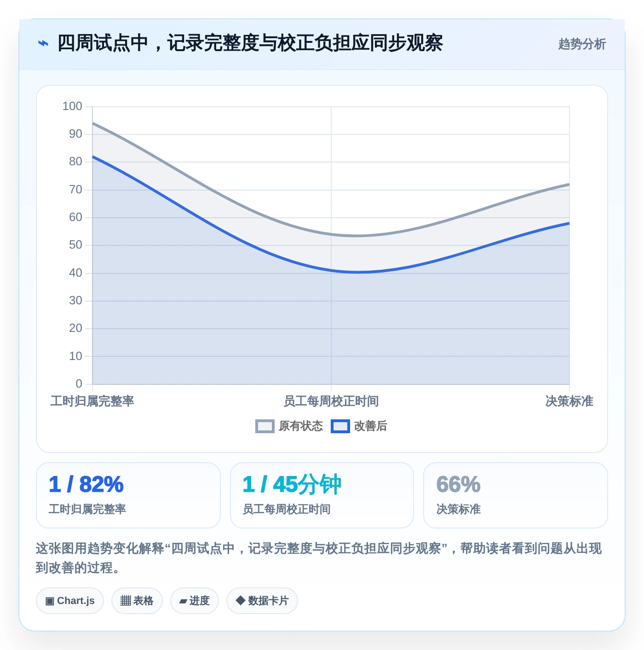Viewport: 644px width, 650px height.
Task: Click the 50 y-axis tick label
Action: 75,245
